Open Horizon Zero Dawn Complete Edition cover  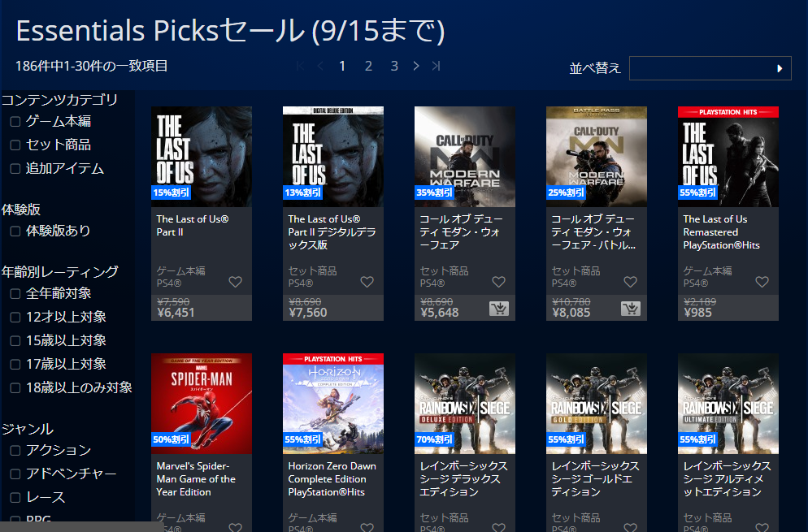tap(333, 404)
